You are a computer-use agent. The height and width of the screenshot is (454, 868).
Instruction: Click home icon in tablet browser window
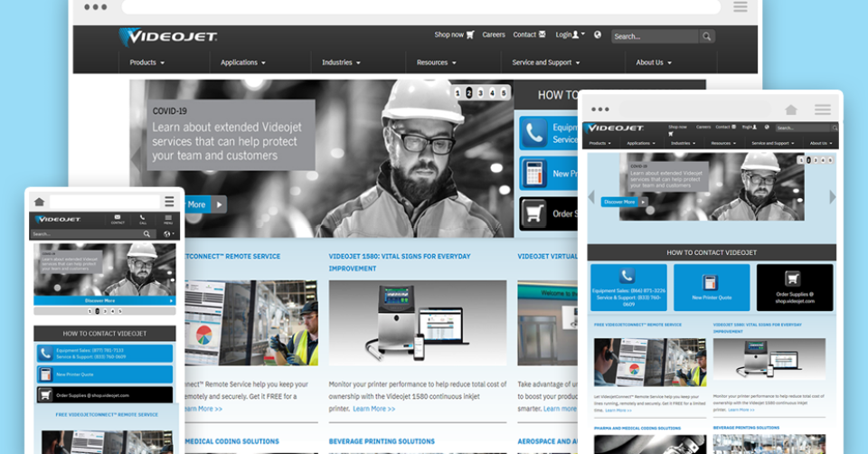click(x=791, y=109)
